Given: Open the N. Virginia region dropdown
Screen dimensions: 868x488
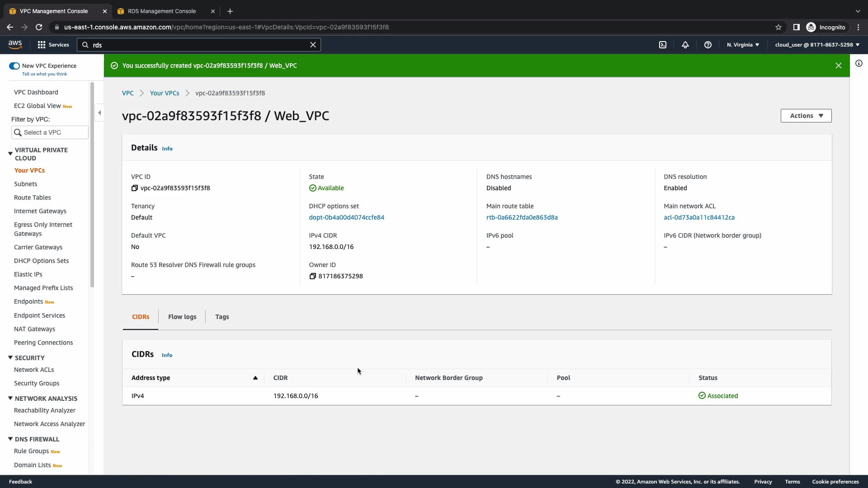Looking at the screenshot, I should 743,45.
